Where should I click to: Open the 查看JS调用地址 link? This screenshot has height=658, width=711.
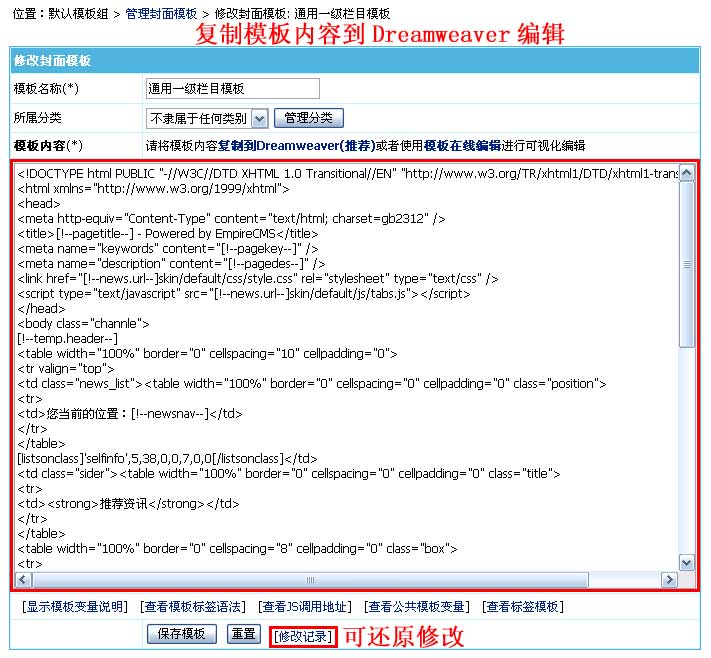(304, 607)
